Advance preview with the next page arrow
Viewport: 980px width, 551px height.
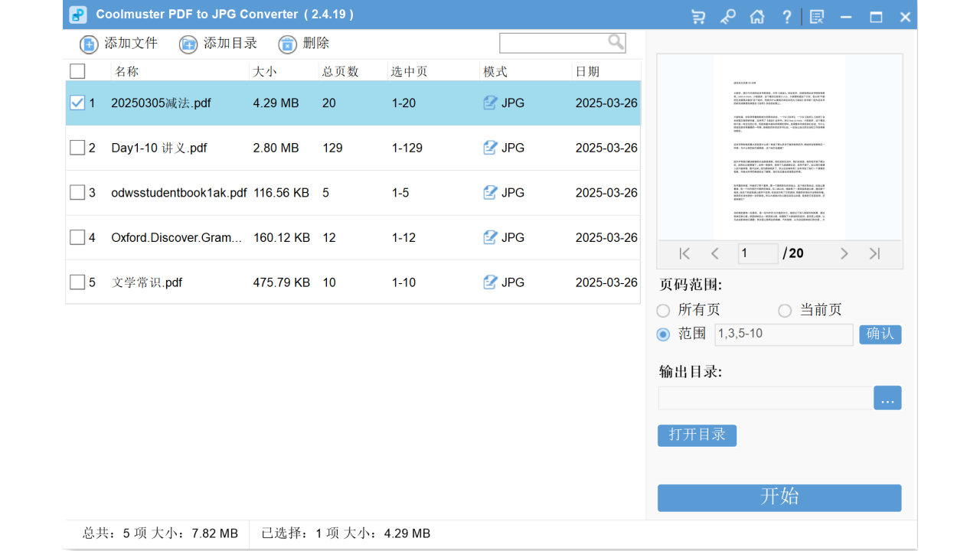(844, 253)
